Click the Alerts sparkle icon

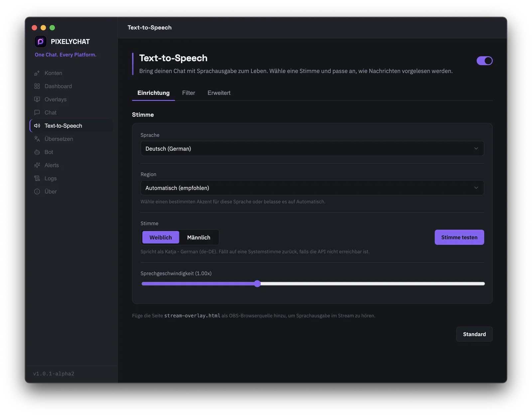[37, 165]
